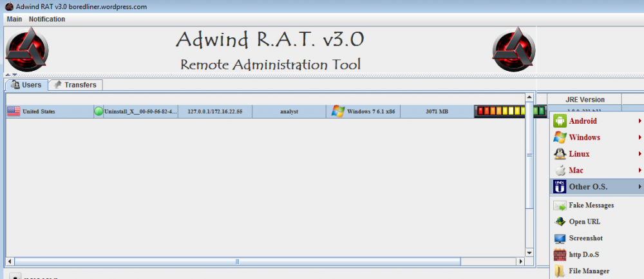Click the United States flag icon
Image resolution: width=644 pixels, height=279 pixels.
pos(14,111)
